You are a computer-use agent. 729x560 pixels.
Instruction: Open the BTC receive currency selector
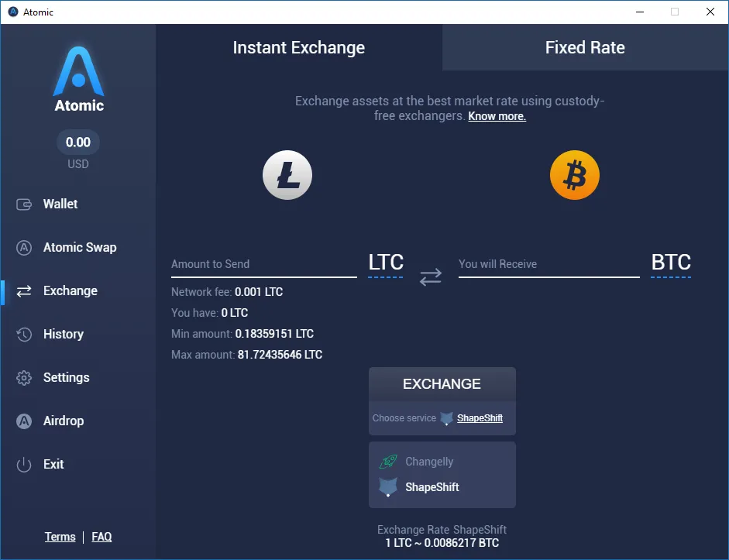coord(671,263)
